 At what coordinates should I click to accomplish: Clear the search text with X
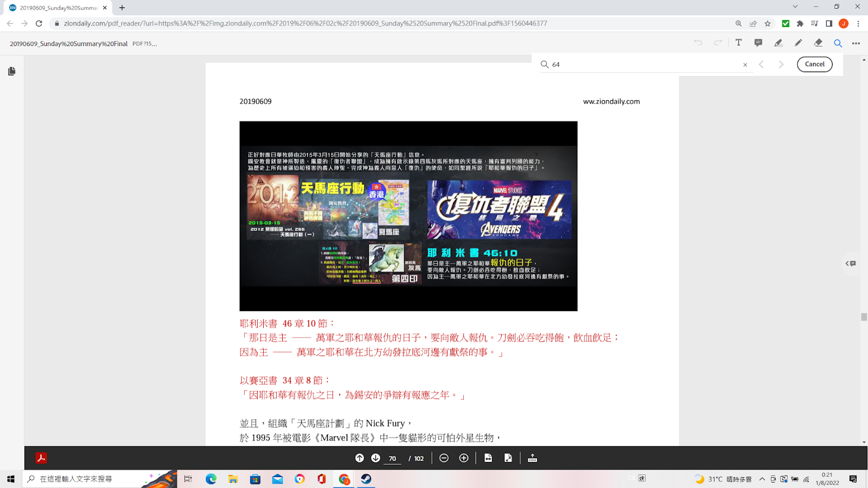click(745, 65)
